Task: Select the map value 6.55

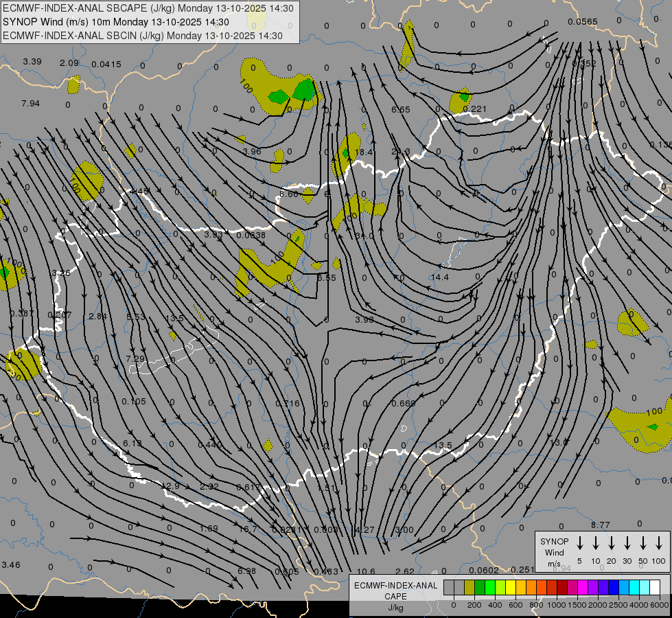Action: point(327,277)
